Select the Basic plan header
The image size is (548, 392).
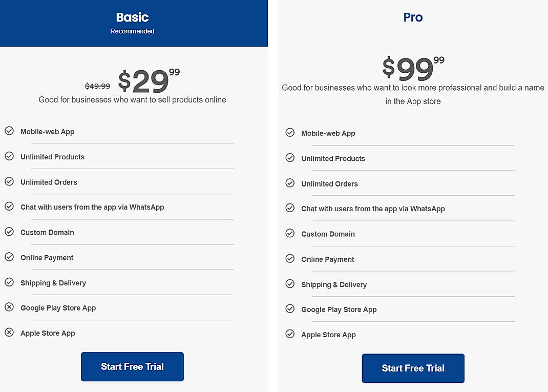[x=132, y=17]
